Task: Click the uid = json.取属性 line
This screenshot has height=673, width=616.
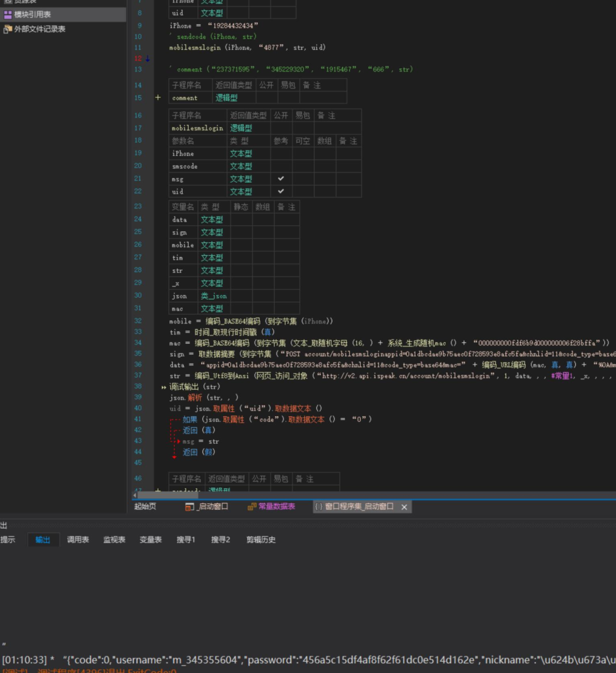Action: click(246, 409)
